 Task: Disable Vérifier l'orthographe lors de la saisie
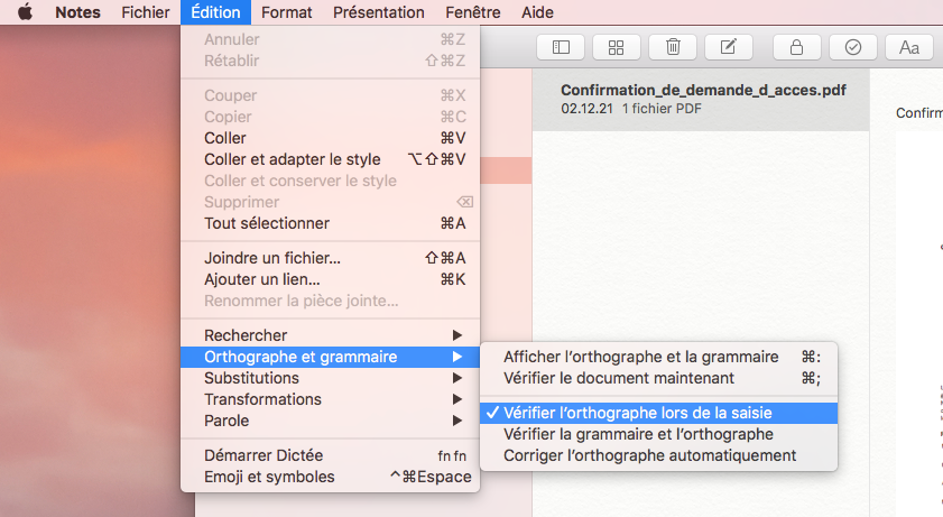tap(637, 413)
